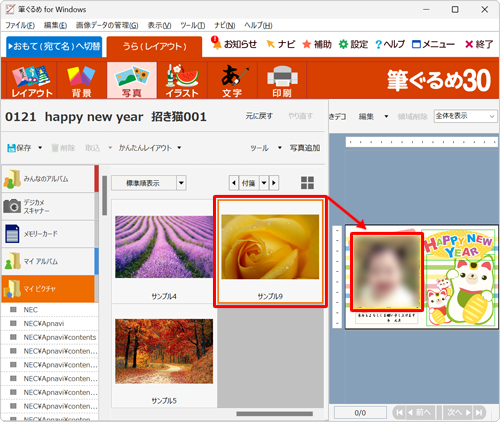Open the 保存 dropdown arrow

click(40, 148)
